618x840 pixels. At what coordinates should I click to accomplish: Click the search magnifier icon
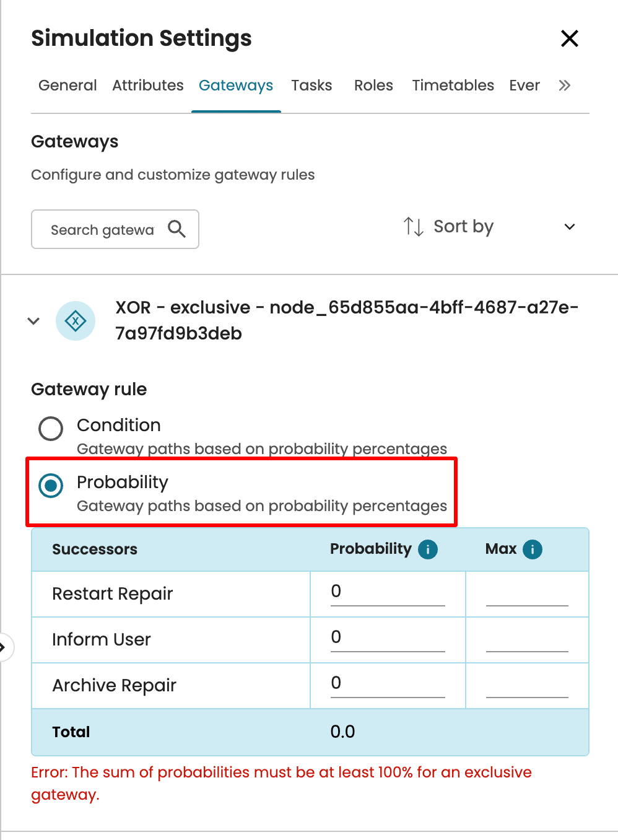[x=176, y=229]
